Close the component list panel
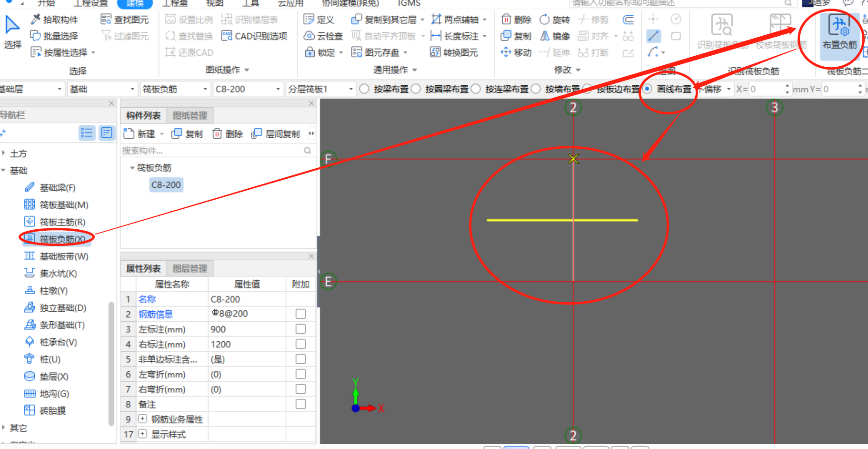The height and width of the screenshot is (449, 868). pos(311,103)
